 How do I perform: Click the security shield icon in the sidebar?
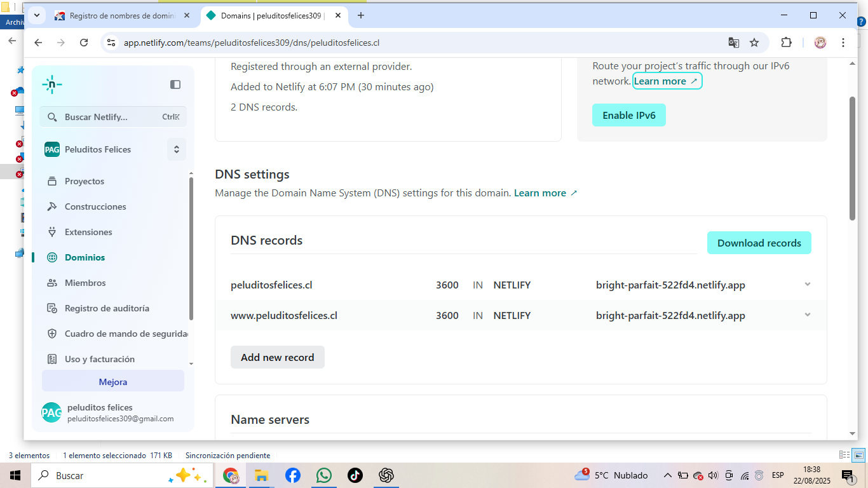point(52,334)
